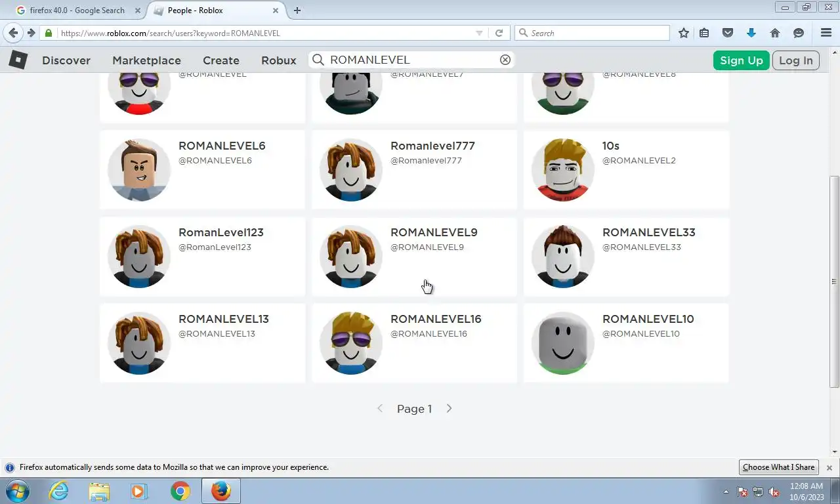Screen dimensions: 840x504
Task: Click the magnifier icon in Roblox search
Action: click(x=318, y=60)
